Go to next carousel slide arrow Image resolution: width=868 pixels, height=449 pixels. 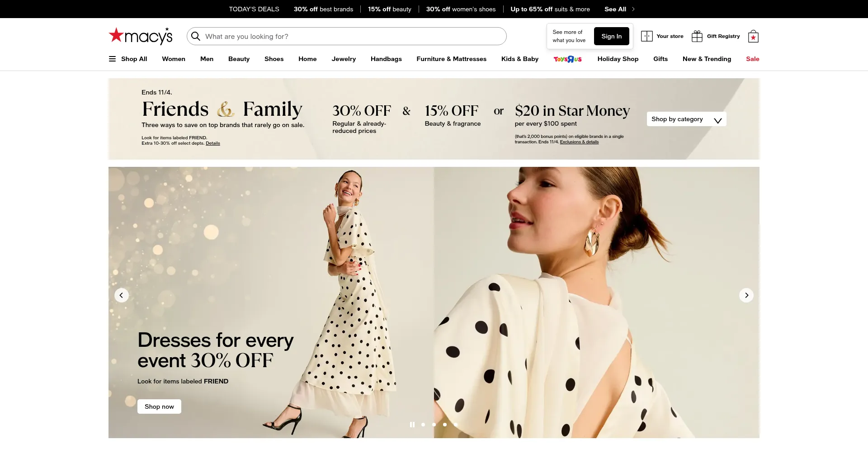coord(746,295)
